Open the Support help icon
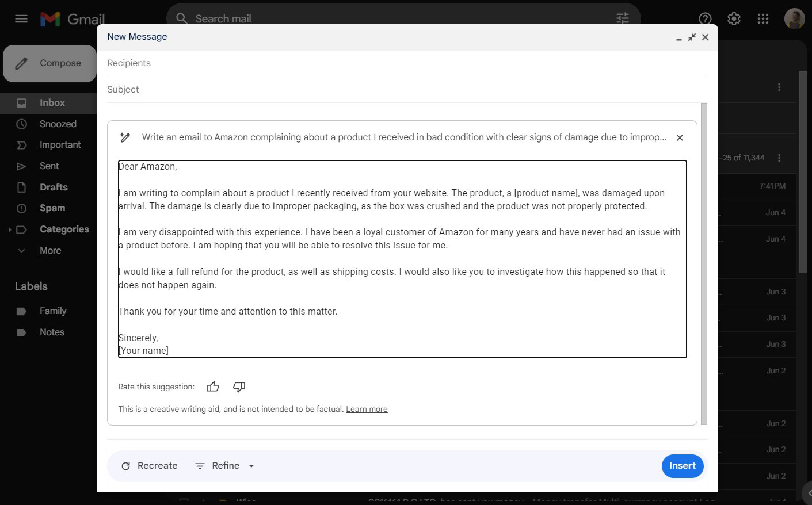Viewport: 812px width, 505px height. pyautogui.click(x=705, y=19)
